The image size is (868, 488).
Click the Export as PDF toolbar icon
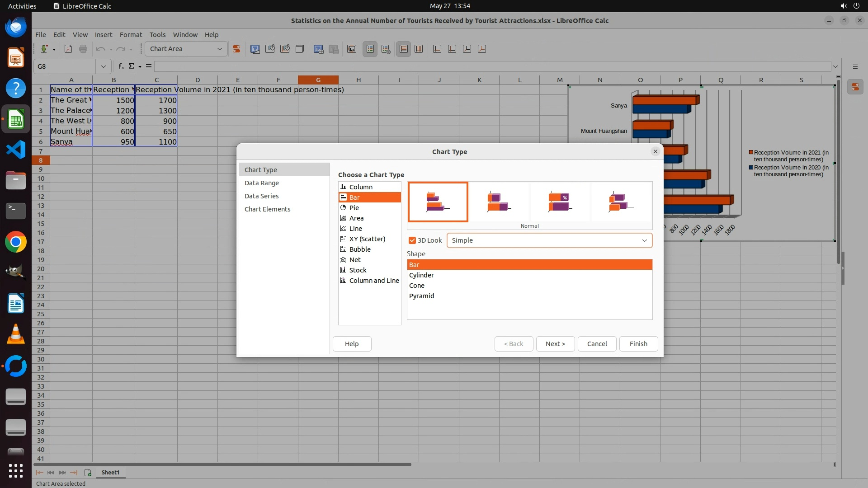click(x=68, y=49)
